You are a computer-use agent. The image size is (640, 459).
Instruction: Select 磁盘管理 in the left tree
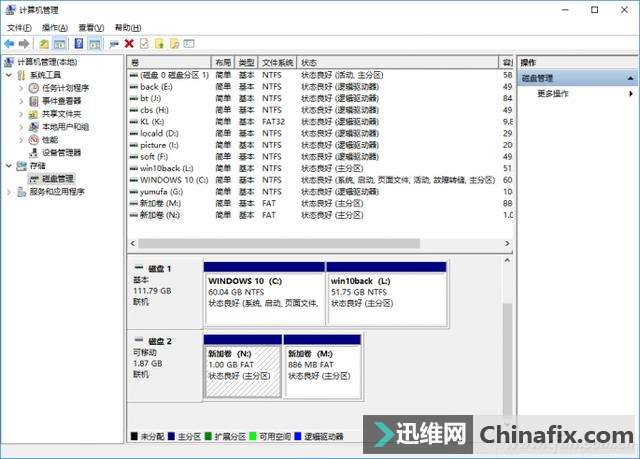[x=58, y=179]
